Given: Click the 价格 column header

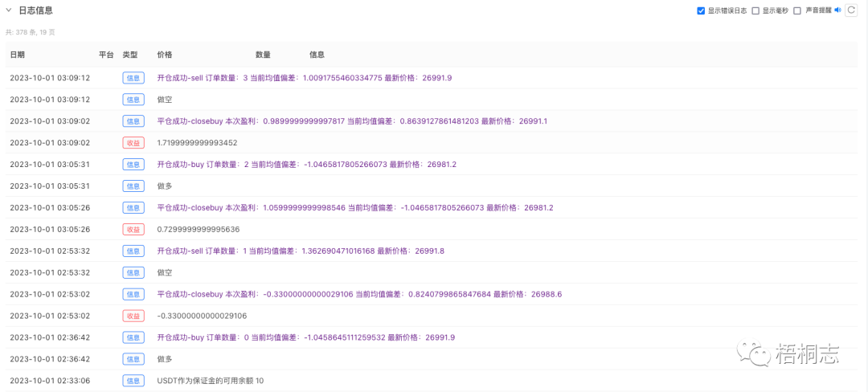Looking at the screenshot, I should (165, 55).
